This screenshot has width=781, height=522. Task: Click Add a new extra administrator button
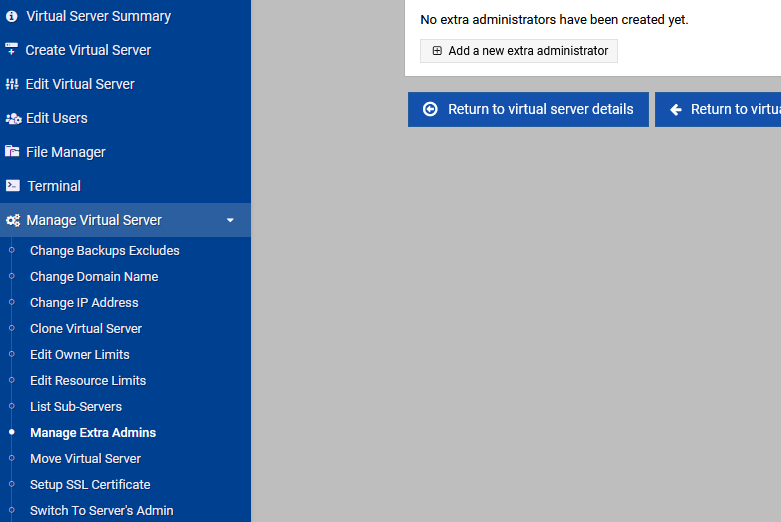click(519, 51)
